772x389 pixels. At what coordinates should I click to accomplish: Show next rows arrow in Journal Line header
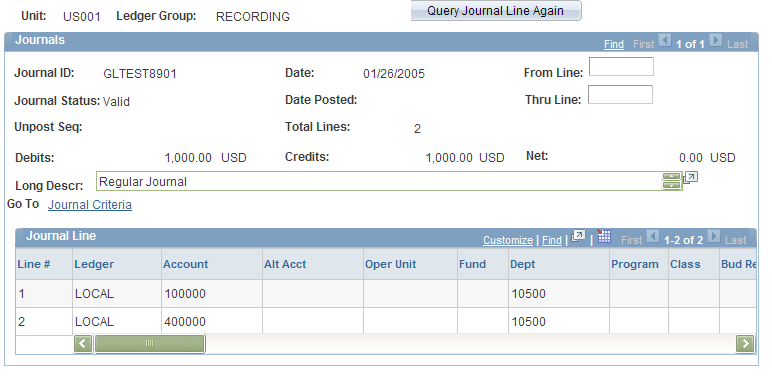(x=714, y=236)
